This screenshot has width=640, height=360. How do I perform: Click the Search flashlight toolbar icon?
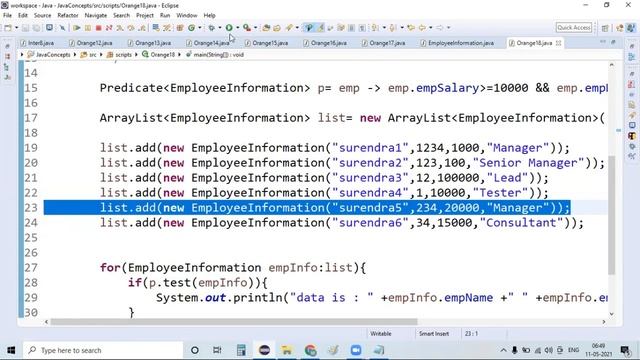coord(289,28)
